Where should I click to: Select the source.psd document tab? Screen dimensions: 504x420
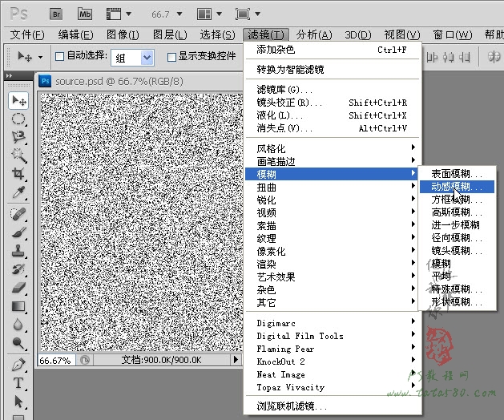click(x=119, y=82)
